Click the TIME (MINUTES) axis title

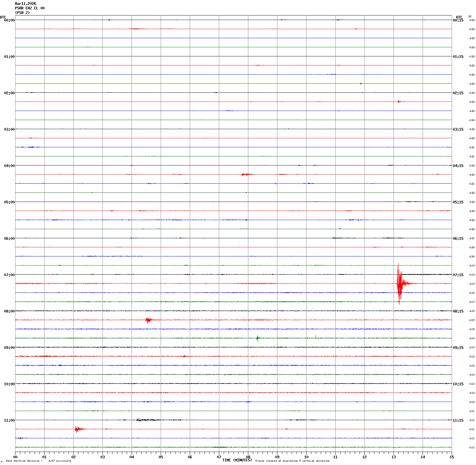(x=237, y=460)
